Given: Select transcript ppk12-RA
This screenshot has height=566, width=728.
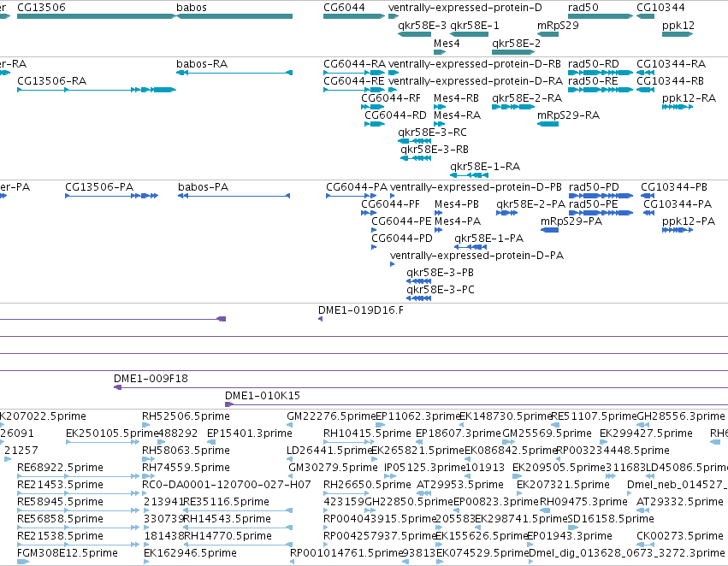Looking at the screenshot, I should (678, 107).
